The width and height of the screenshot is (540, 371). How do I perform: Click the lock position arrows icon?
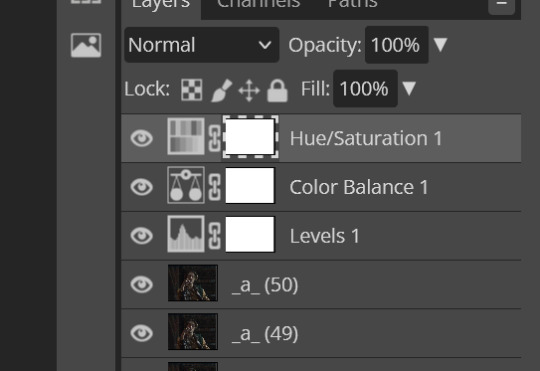pyautogui.click(x=249, y=91)
